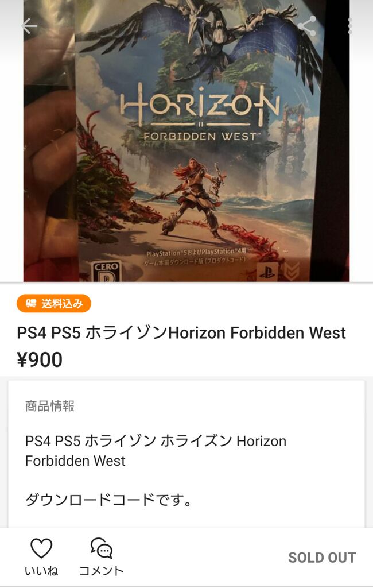The height and width of the screenshot is (588, 373).
Task: Go back using the arrow icon
Action: [29, 26]
